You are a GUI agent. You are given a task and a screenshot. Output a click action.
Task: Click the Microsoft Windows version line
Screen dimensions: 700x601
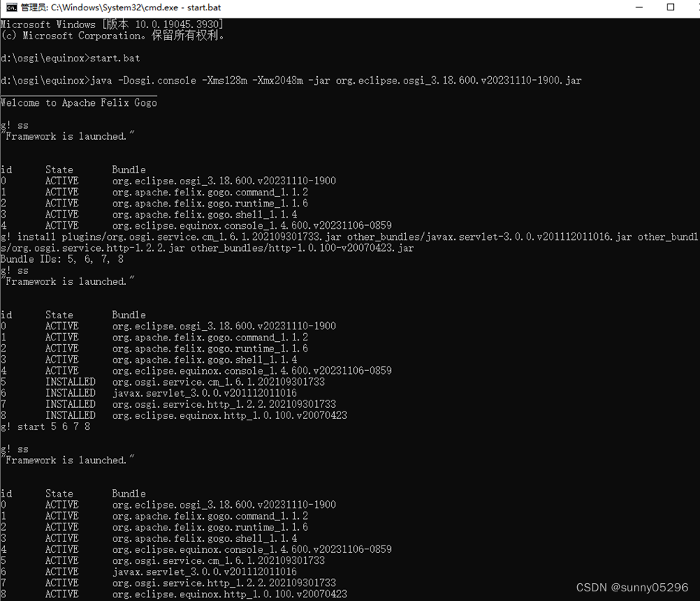click(111, 24)
